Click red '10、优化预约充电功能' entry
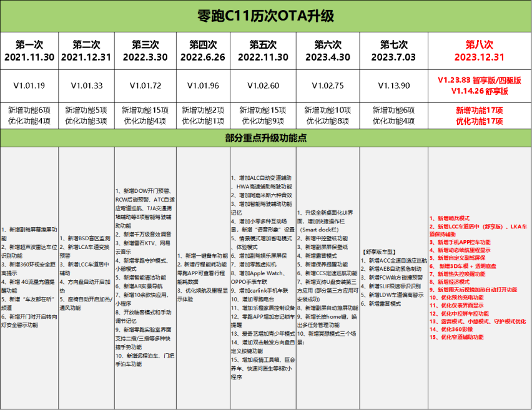The image size is (532, 410). coord(456,298)
